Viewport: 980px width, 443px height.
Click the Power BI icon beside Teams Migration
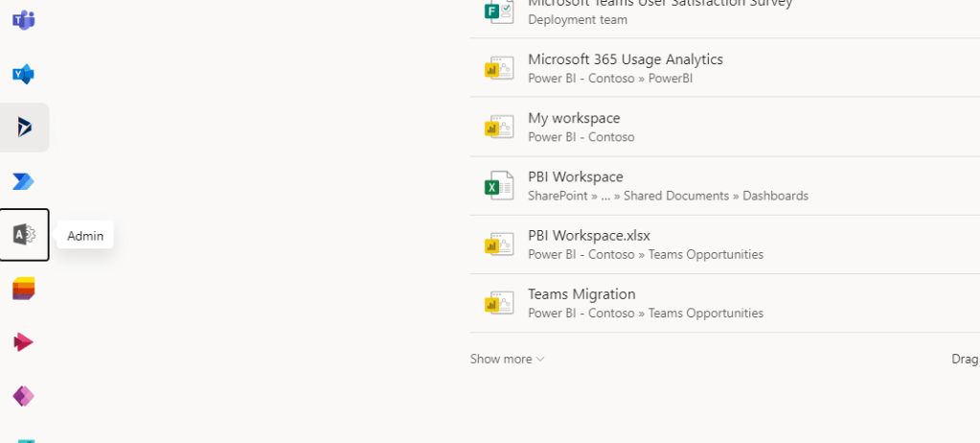[498, 303]
